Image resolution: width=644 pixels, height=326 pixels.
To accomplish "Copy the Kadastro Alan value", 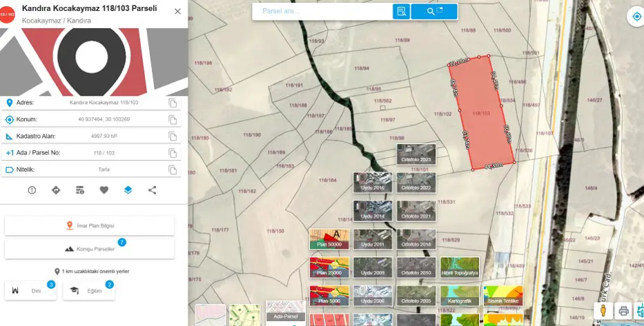I will [173, 136].
